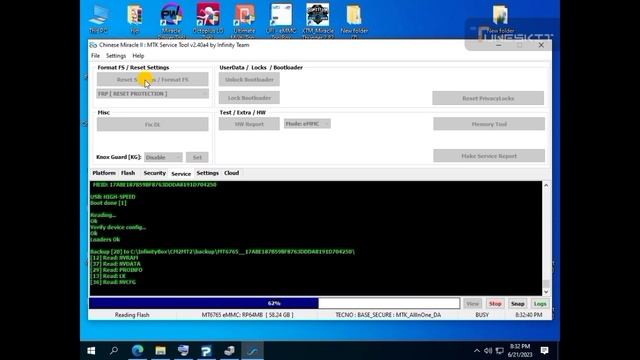Click Make Service Report button
The image size is (640, 360).
489,156
